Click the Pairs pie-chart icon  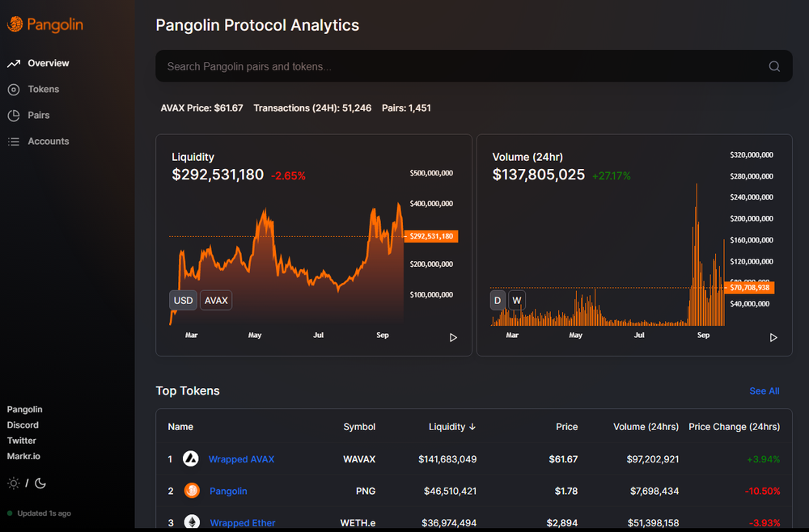tap(13, 115)
